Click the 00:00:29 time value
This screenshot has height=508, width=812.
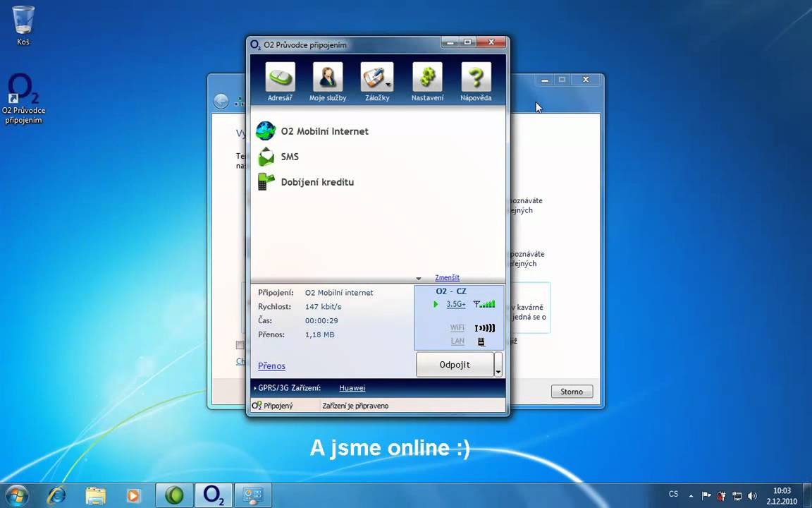tap(321, 321)
